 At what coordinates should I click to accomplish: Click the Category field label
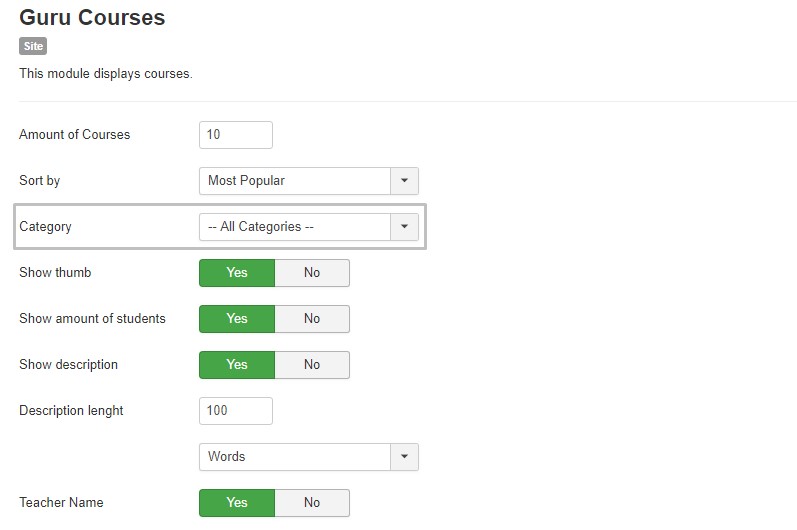pyautogui.click(x=46, y=227)
